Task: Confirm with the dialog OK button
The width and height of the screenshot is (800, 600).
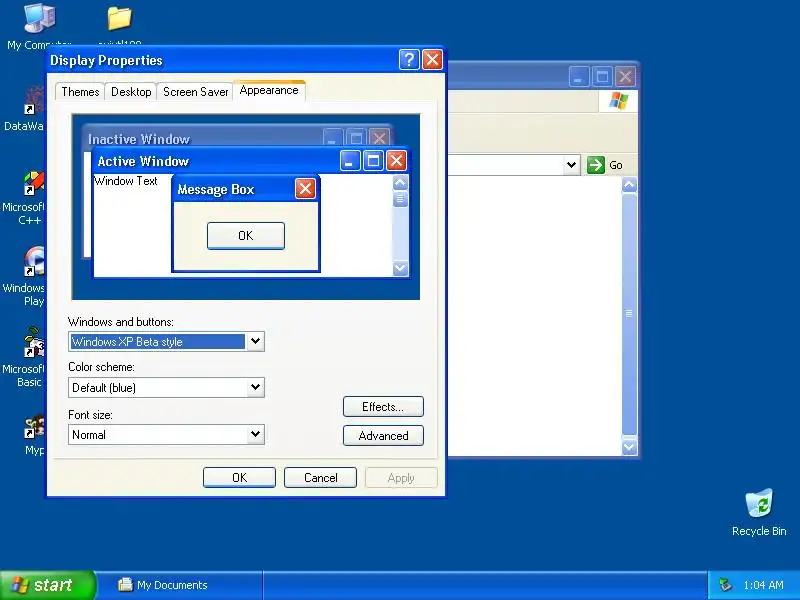Action: point(239,478)
